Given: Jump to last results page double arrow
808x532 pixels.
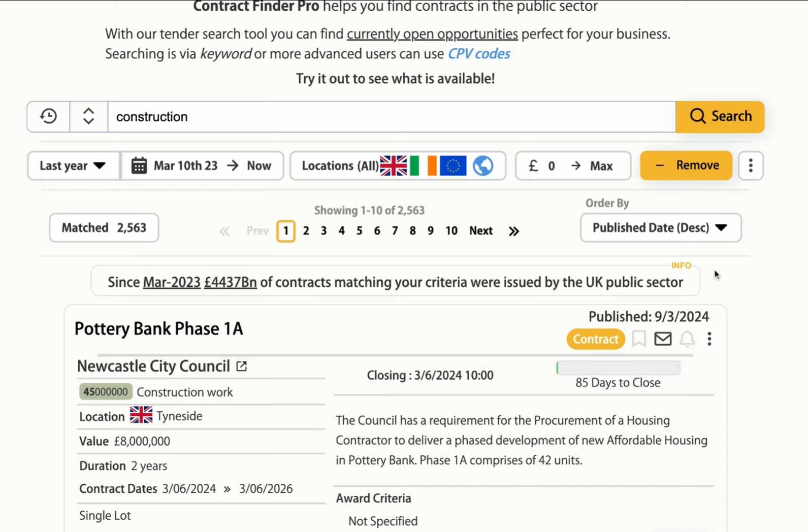Looking at the screenshot, I should (x=514, y=231).
